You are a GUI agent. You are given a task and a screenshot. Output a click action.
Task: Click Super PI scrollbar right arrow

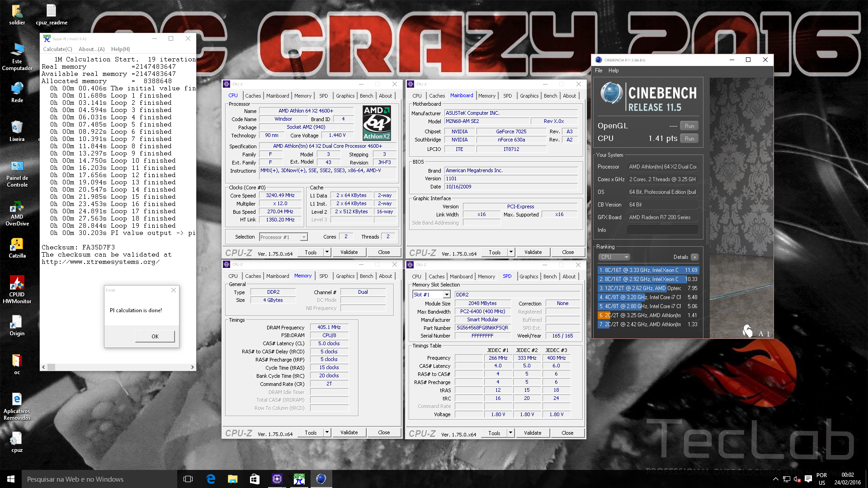point(192,367)
